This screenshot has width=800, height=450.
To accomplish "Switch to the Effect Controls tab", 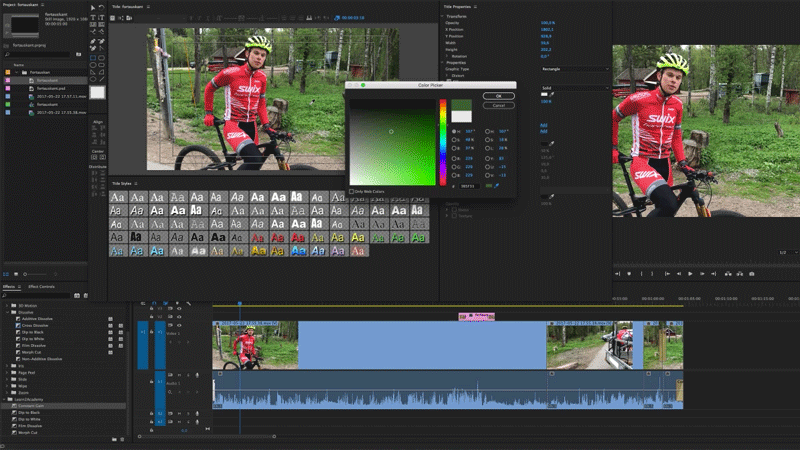I will 41,287.
